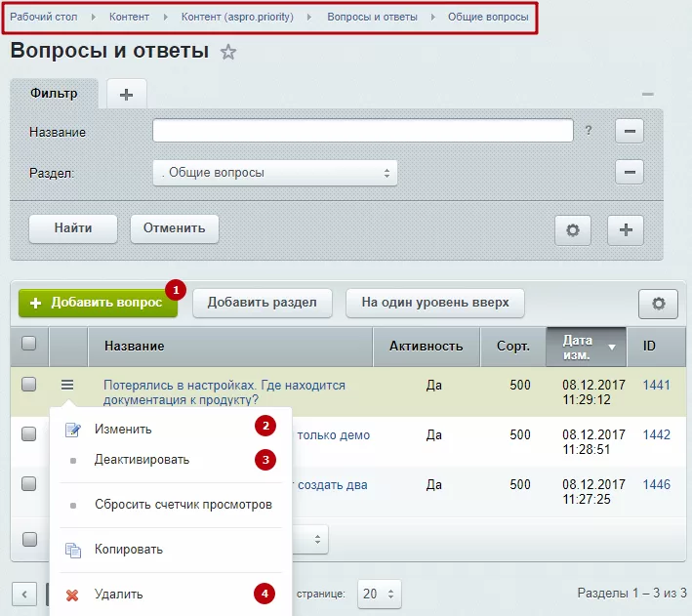The image size is (692, 616).
Task: Add page to favorites with star icon
Action: coord(228,52)
